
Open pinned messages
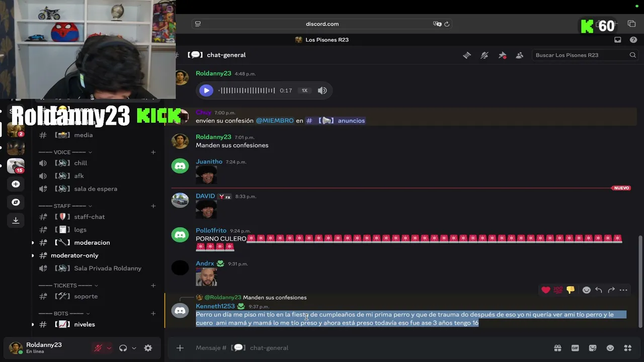[x=502, y=55]
